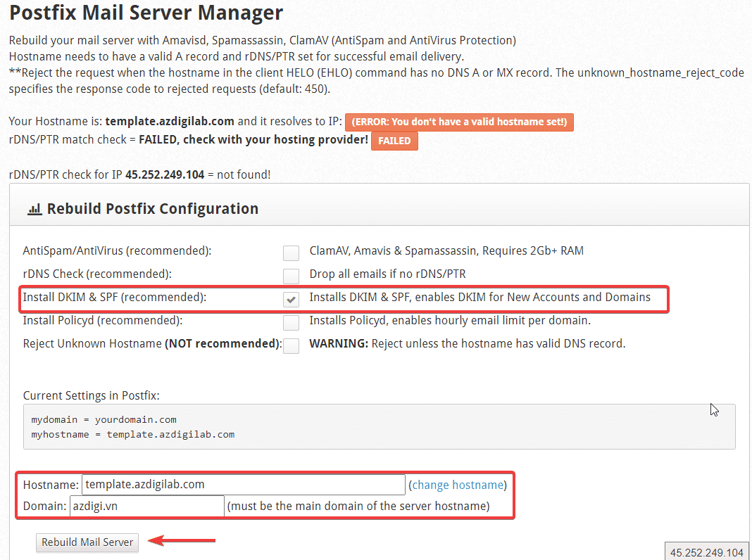This screenshot has width=752, height=560.
Task: Open the change hostname link
Action: pyautogui.click(x=458, y=485)
